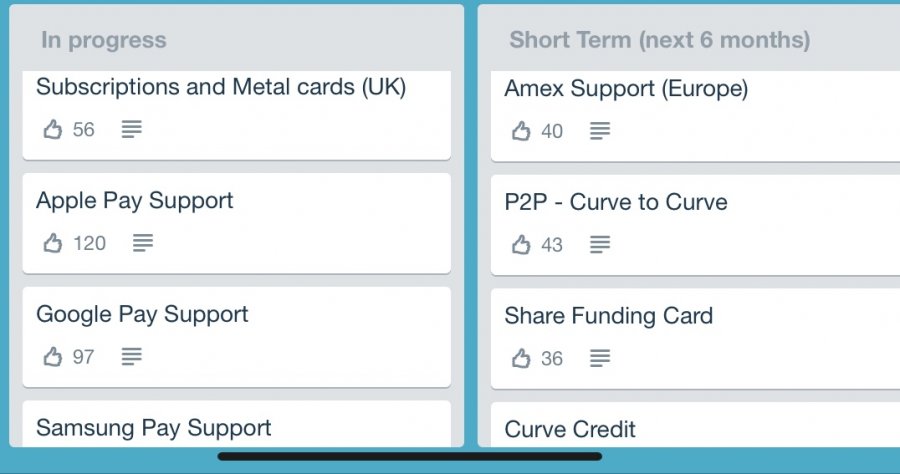
Task: Click thumbs-up icon on P2P - Curve to Curve
Action: (x=520, y=244)
